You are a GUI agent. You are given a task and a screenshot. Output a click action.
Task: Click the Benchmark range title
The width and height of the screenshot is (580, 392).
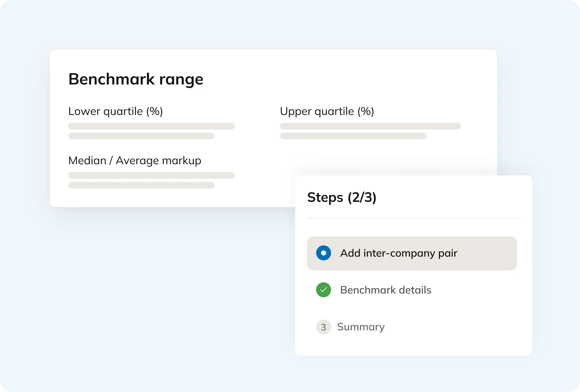(x=136, y=79)
